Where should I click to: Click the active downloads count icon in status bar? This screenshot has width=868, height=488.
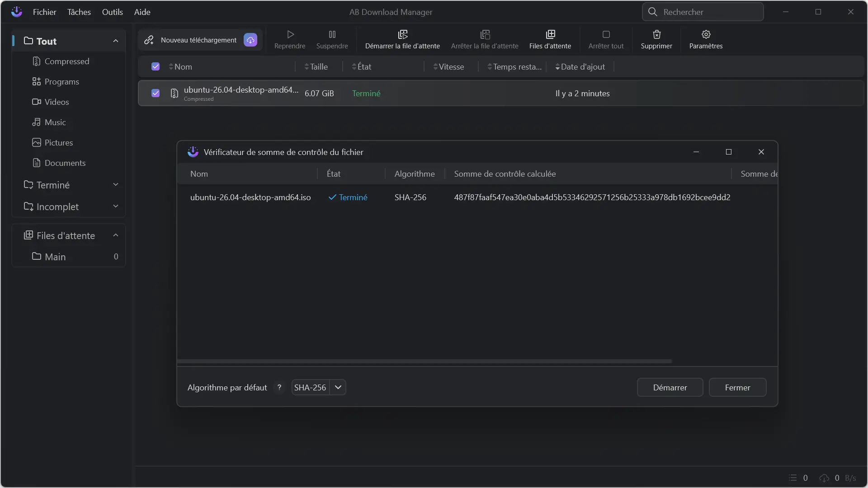(x=793, y=478)
